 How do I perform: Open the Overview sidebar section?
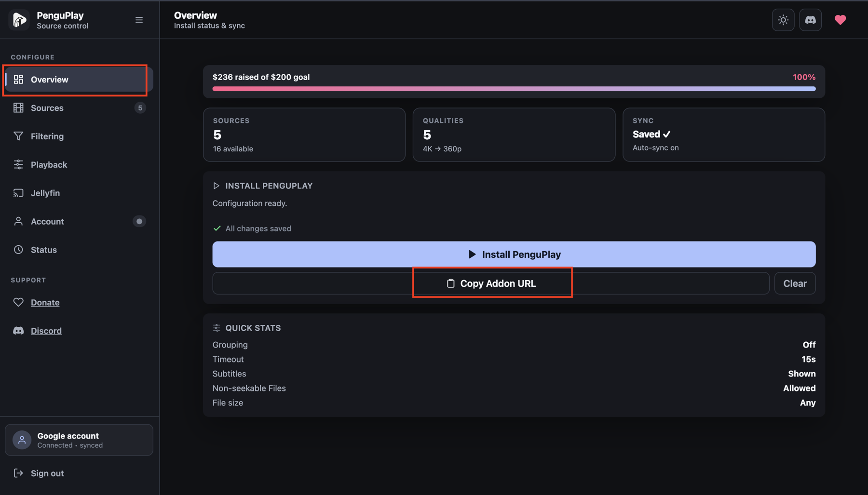pyautogui.click(x=79, y=80)
